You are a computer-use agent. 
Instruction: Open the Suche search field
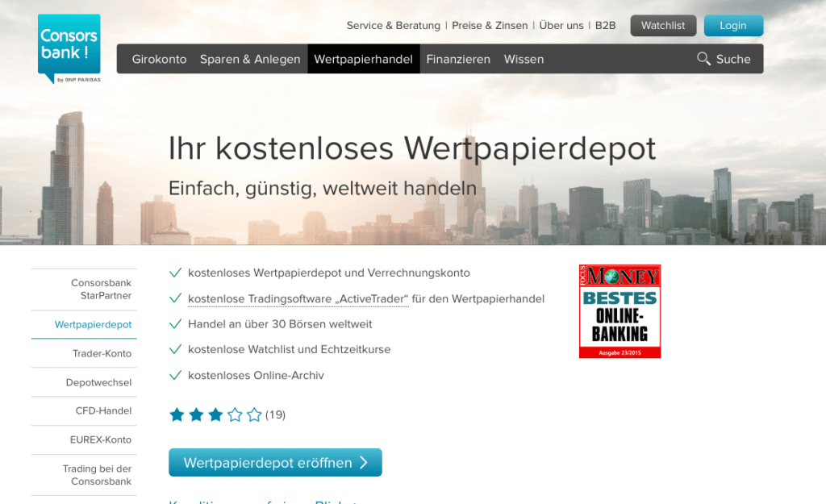tap(724, 59)
